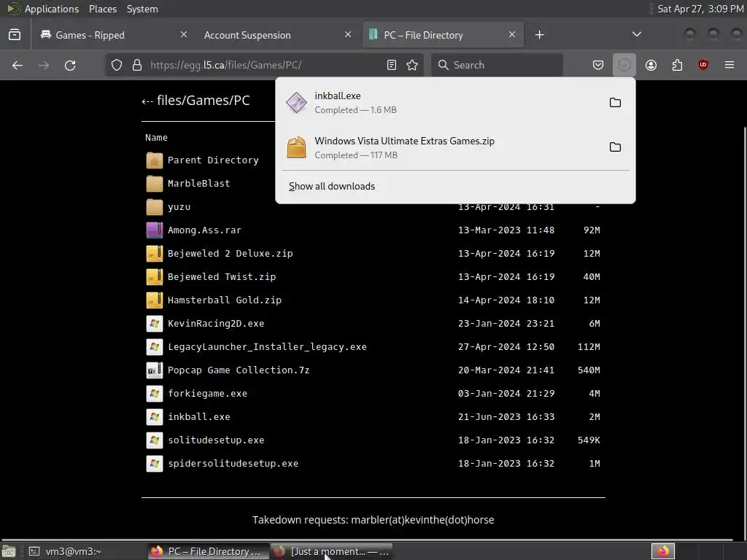Open the Applications menu
Screen dimensions: 747x560
(52, 9)
